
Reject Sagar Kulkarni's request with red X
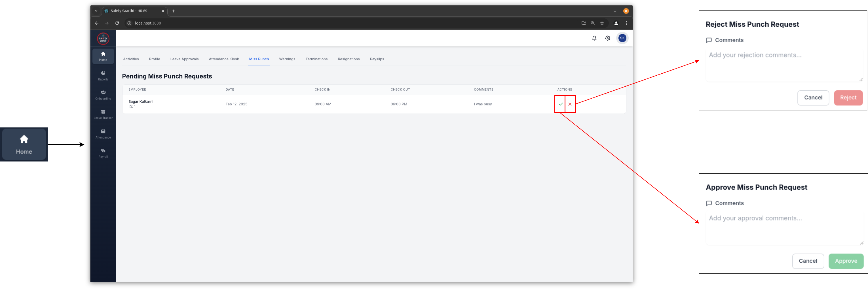pos(570,104)
